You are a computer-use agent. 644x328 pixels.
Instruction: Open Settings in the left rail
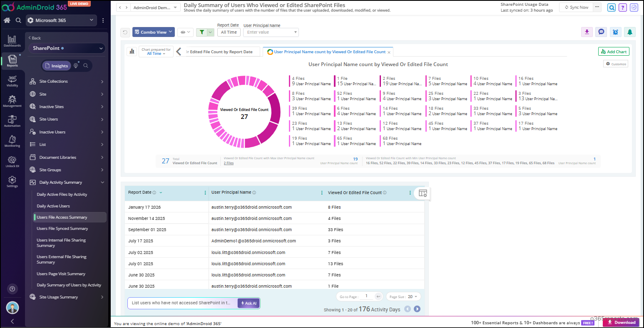tap(12, 182)
